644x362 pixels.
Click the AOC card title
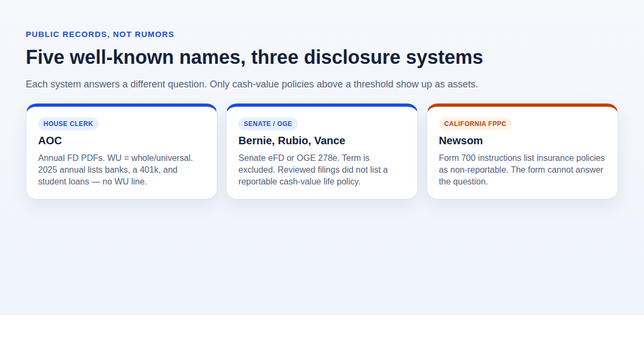click(x=50, y=141)
